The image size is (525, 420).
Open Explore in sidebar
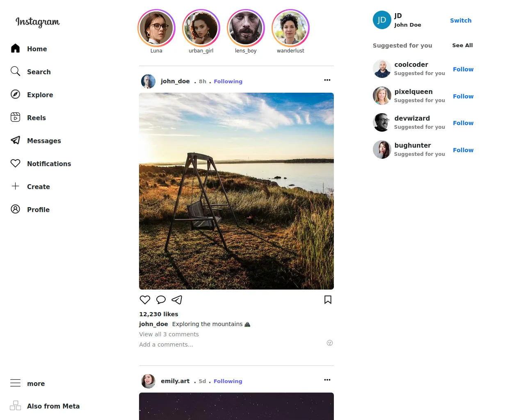pos(40,95)
